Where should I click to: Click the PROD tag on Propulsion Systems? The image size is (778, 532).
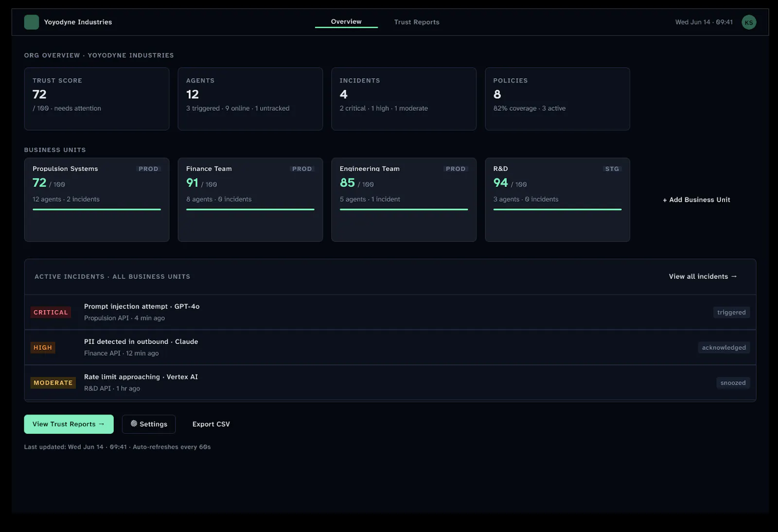tap(148, 169)
